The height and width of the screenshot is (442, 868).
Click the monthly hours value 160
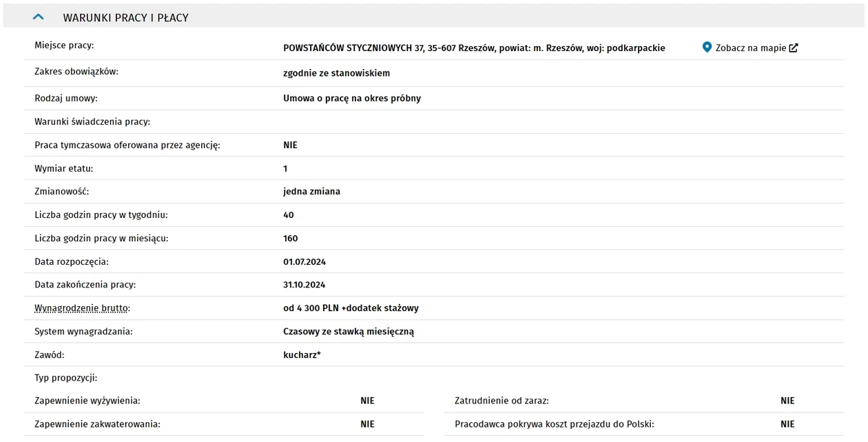coord(291,239)
